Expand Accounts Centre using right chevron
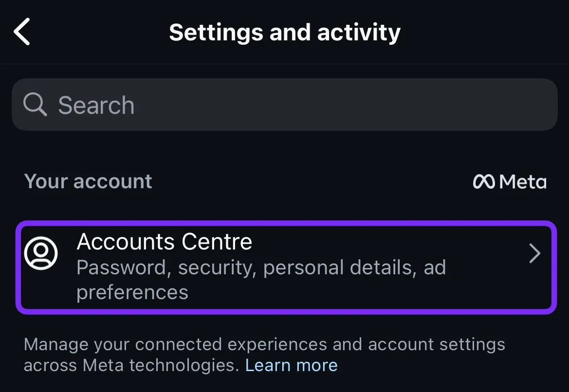This screenshot has width=569, height=392. [534, 253]
